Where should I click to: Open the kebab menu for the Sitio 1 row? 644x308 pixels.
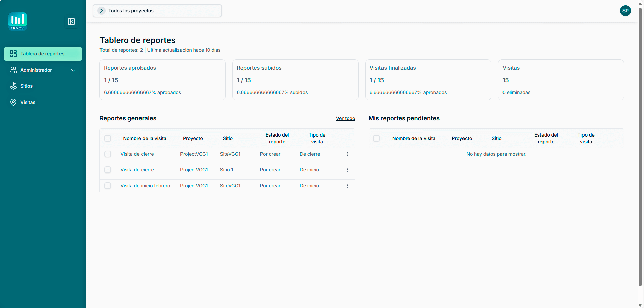pyautogui.click(x=347, y=170)
